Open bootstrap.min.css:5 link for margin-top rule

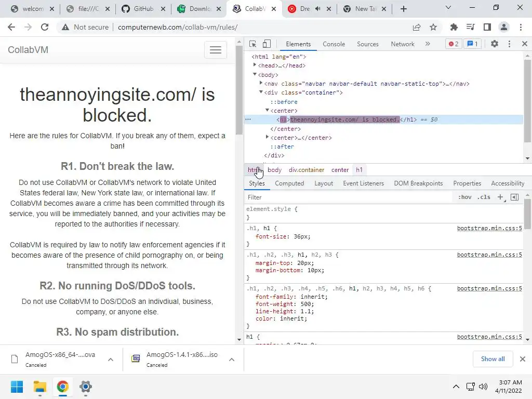click(489, 255)
